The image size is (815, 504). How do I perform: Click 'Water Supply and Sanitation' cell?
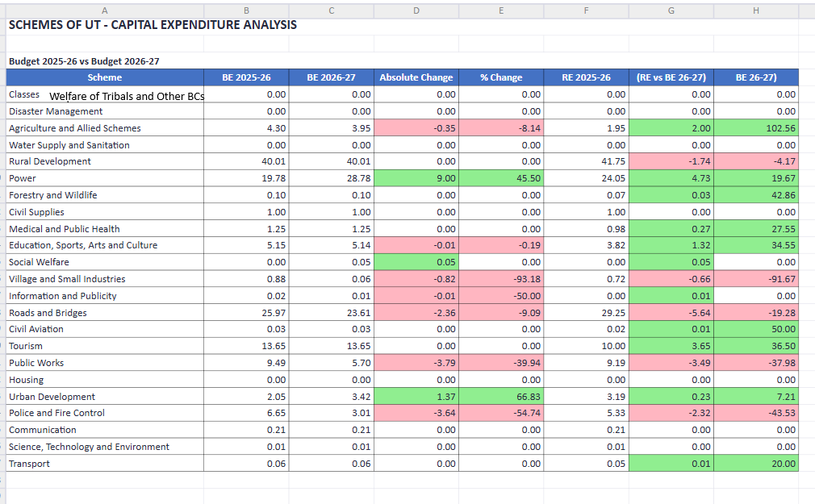pyautogui.click(x=104, y=145)
